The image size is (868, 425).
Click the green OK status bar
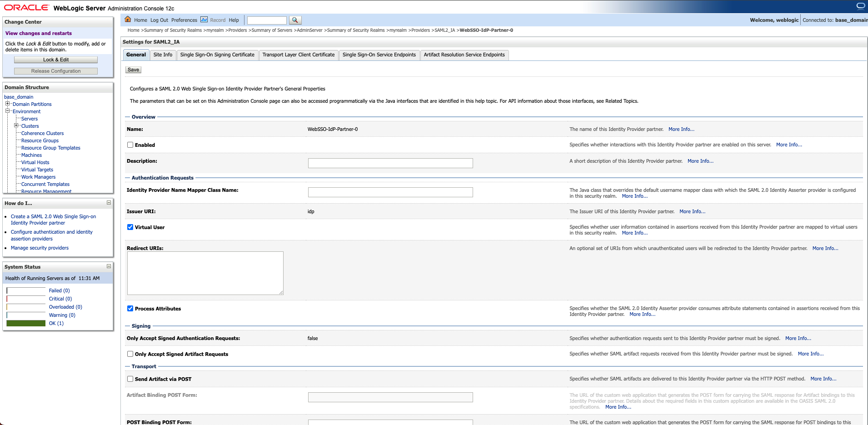26,323
